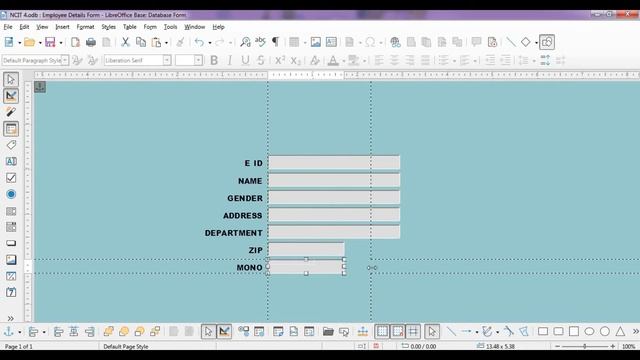Viewport: 640px width, 360px height.
Task: Open the Tools menu
Action: (x=170, y=27)
